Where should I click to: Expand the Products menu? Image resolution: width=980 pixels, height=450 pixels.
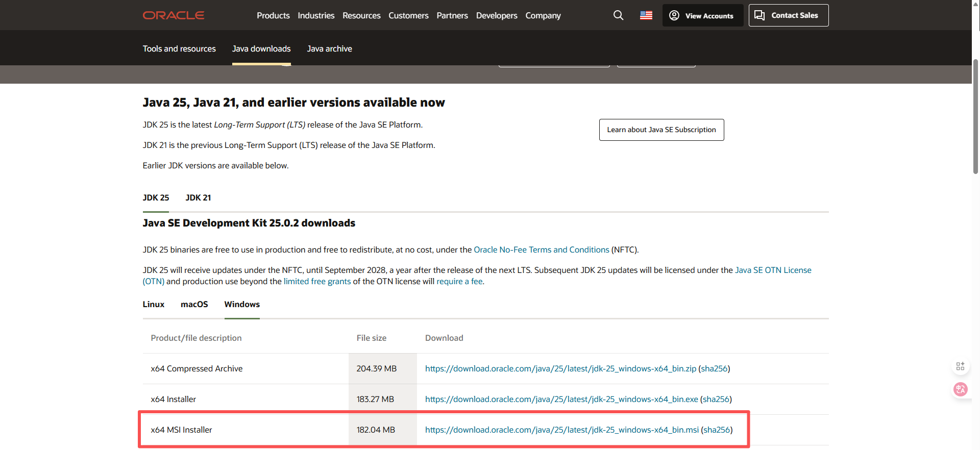click(273, 16)
